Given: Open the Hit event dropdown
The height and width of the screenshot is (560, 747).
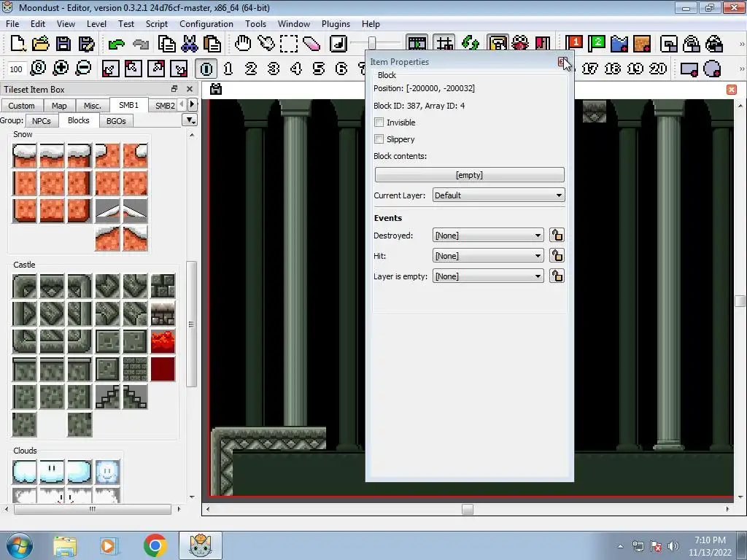Looking at the screenshot, I should pyautogui.click(x=488, y=256).
